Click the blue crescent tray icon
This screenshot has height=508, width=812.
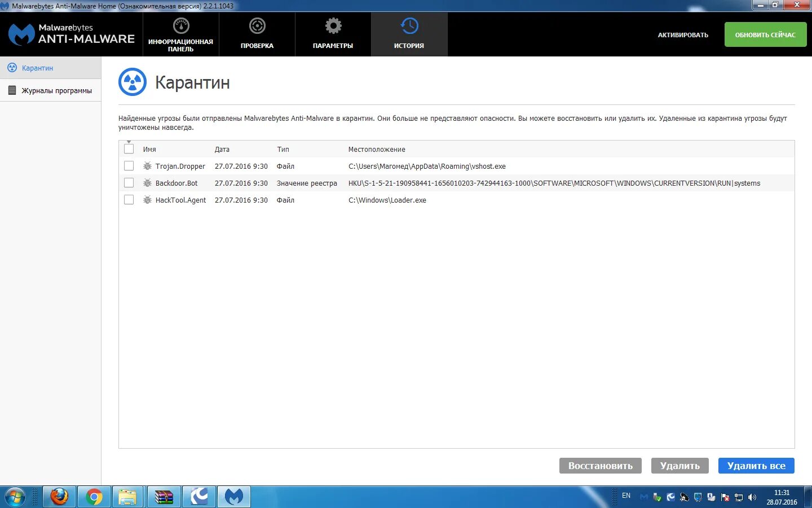(671, 497)
